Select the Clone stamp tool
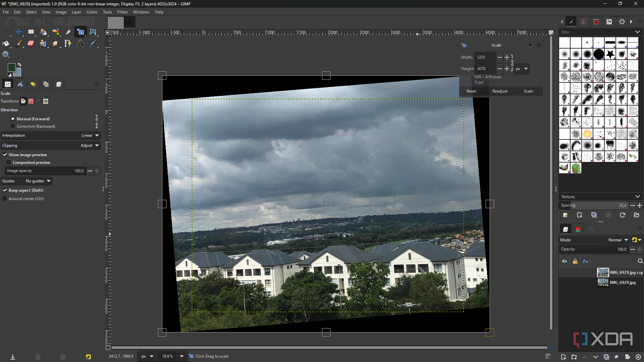The width and height of the screenshot is (644, 362). coord(43,43)
